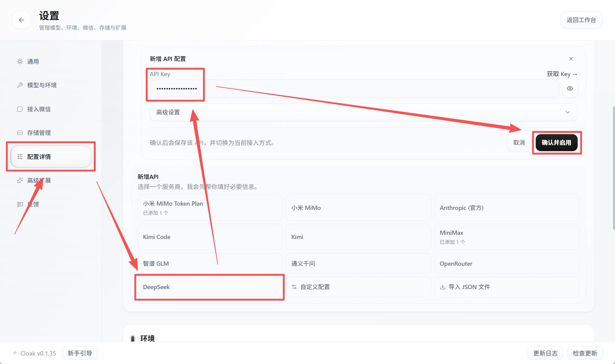Click the sun icon beside 通用
This screenshot has width=615, height=364.
(x=20, y=62)
